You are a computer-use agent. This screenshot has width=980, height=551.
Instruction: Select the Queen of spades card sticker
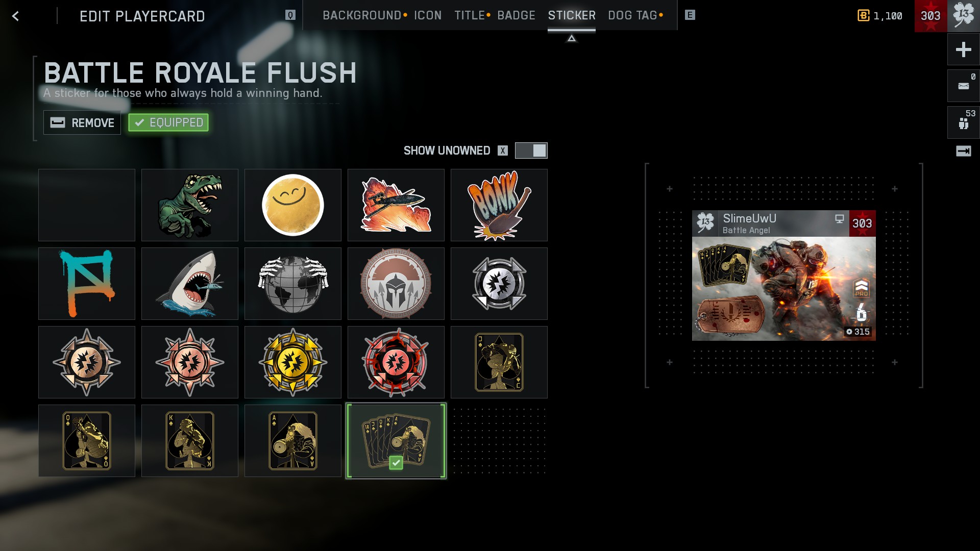tap(87, 441)
